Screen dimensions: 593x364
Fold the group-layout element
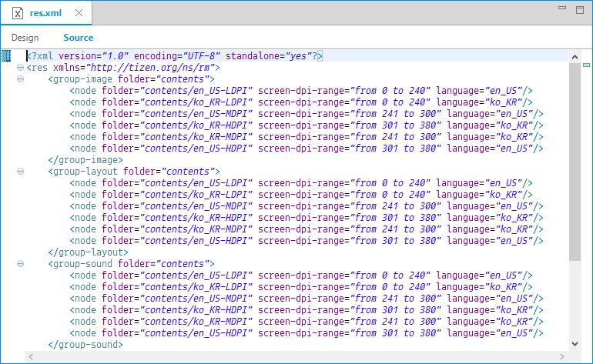click(x=20, y=172)
